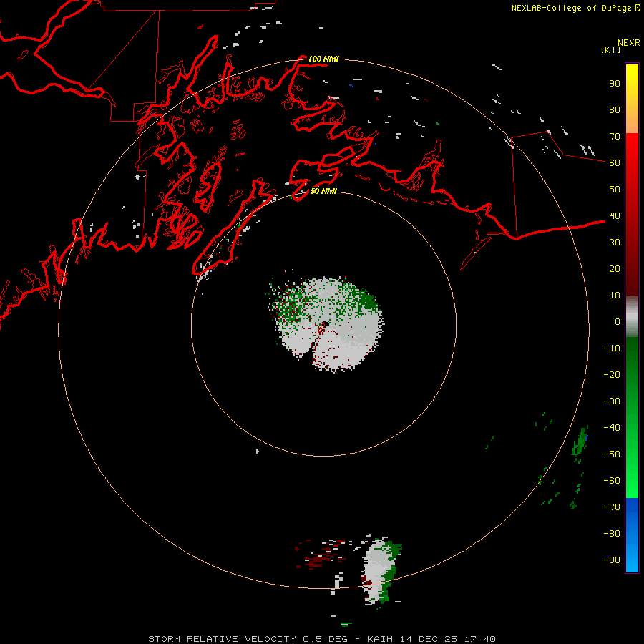Click the 40 value on the velocity scale
Screen dimensions: 644x644
[x=615, y=215]
